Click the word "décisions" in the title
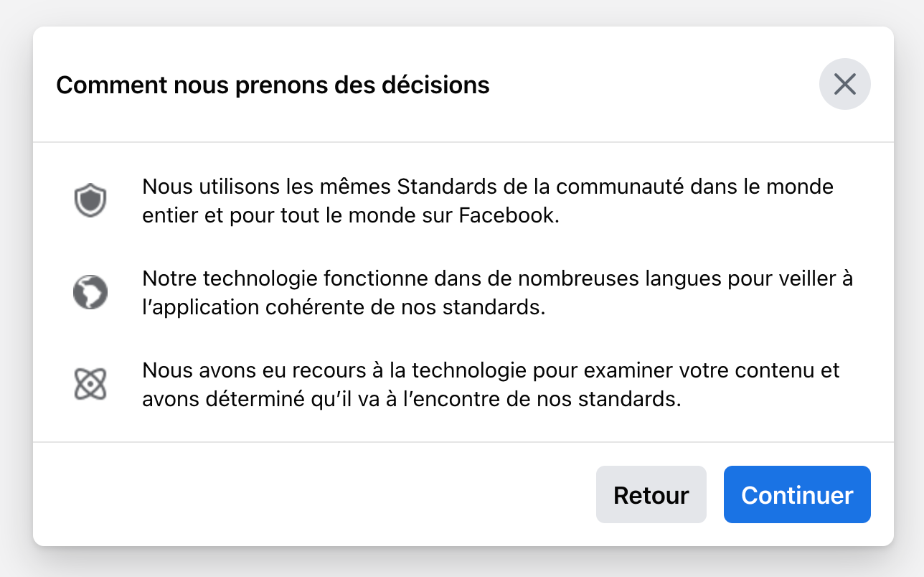The image size is (924, 577). click(x=442, y=85)
